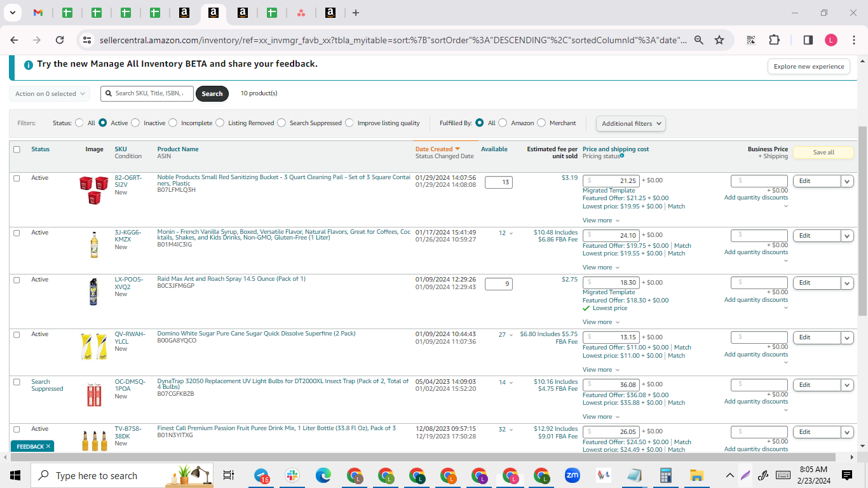Go back to the previous page
868x488 pixels.
(14, 40)
